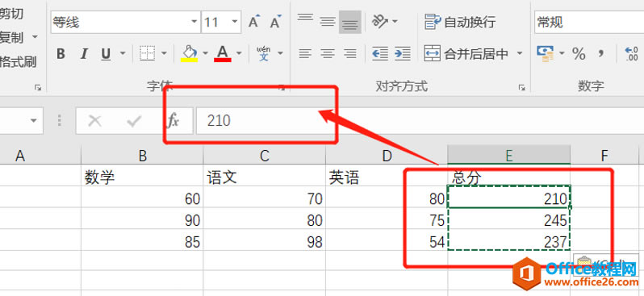This screenshot has height=296, width=644.
Task: Open underline style dropdown arrow
Action: coord(123,53)
